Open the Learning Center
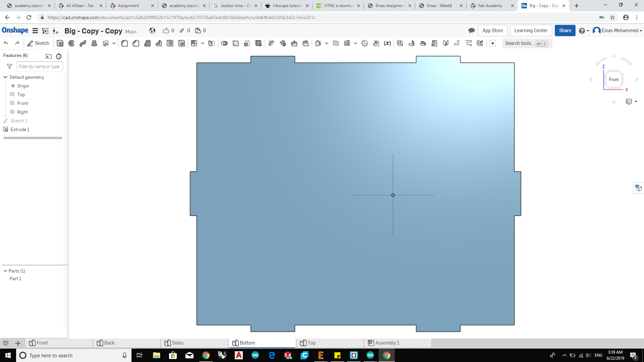 point(531,31)
